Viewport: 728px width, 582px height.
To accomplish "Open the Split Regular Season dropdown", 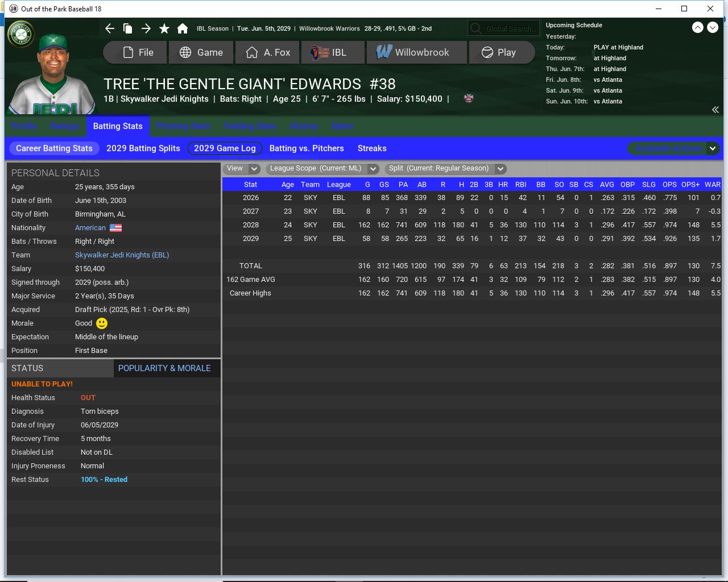I will [445, 169].
